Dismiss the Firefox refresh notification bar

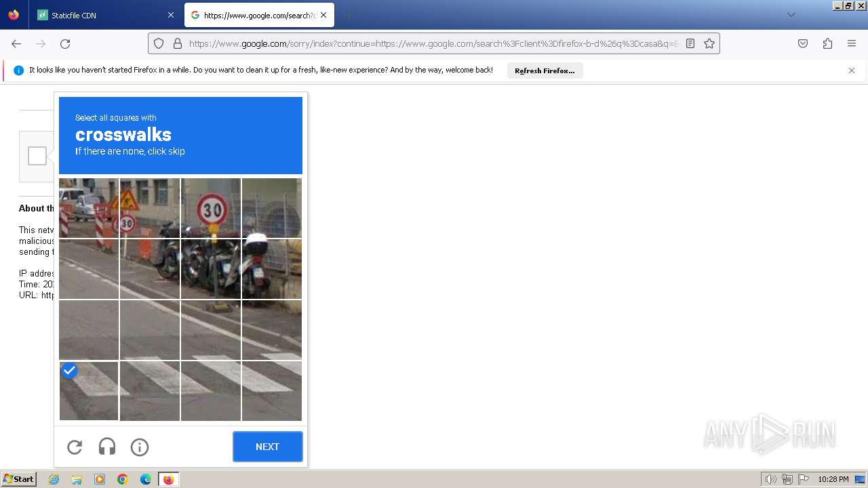(852, 70)
